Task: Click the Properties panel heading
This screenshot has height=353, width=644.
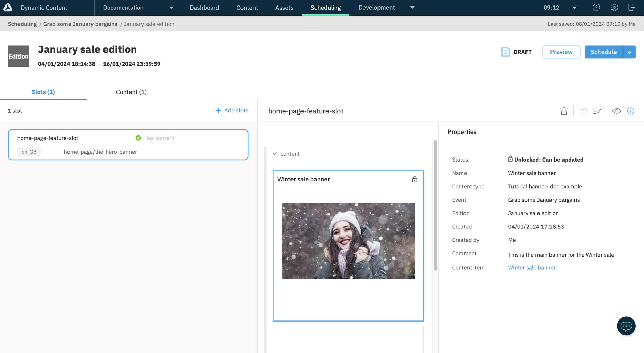Action: pyautogui.click(x=462, y=132)
